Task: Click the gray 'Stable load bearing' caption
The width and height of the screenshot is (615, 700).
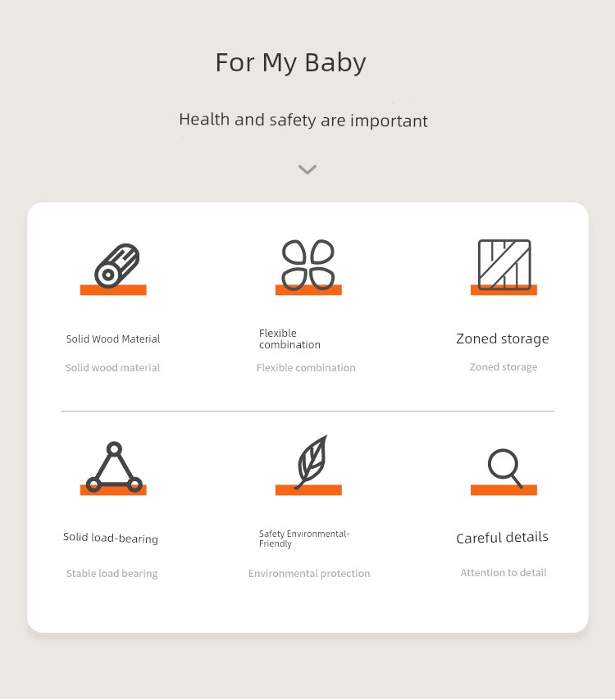Action: 112,573
